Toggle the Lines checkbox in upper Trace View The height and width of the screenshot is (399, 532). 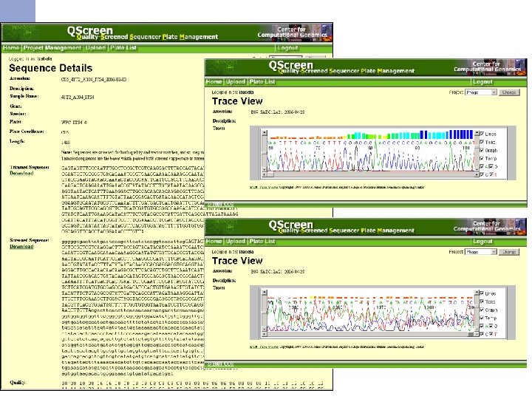pos(482,134)
